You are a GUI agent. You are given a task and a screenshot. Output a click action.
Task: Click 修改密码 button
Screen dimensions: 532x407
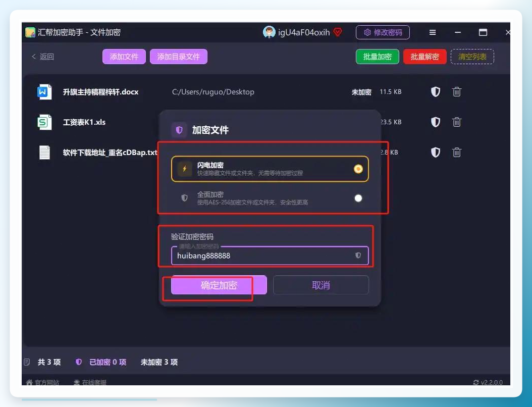(x=383, y=32)
